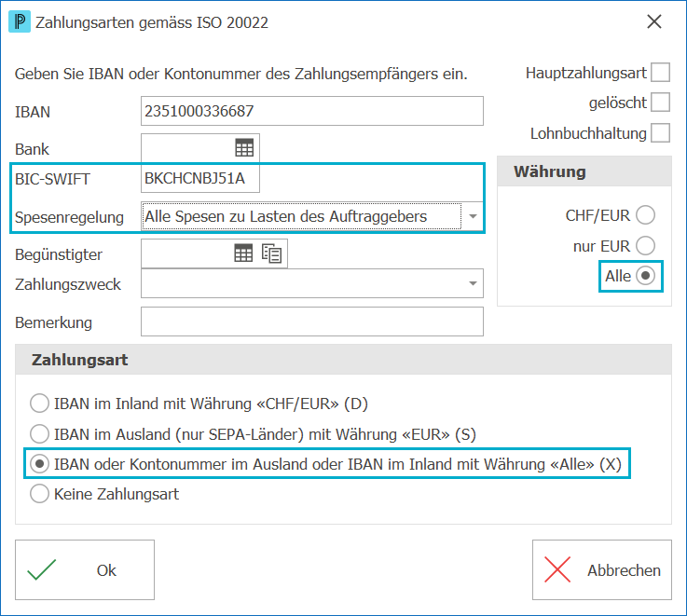Click the Begünstigter address list icon
The height and width of the screenshot is (616, 687).
[271, 253]
